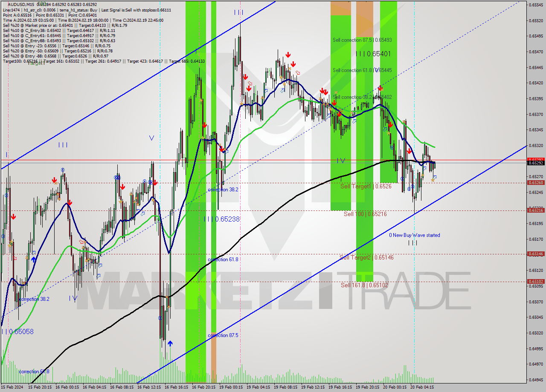This screenshot has width=546, height=392.
Task: Click the '15 Feb 2024' time axis label
Action: click(12, 387)
